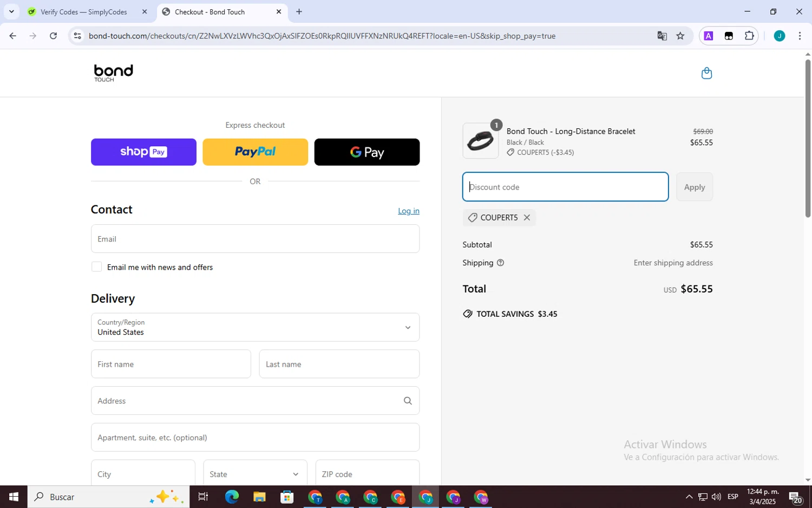Choose the Google Pay button
This screenshot has height=508, width=812.
[367, 152]
